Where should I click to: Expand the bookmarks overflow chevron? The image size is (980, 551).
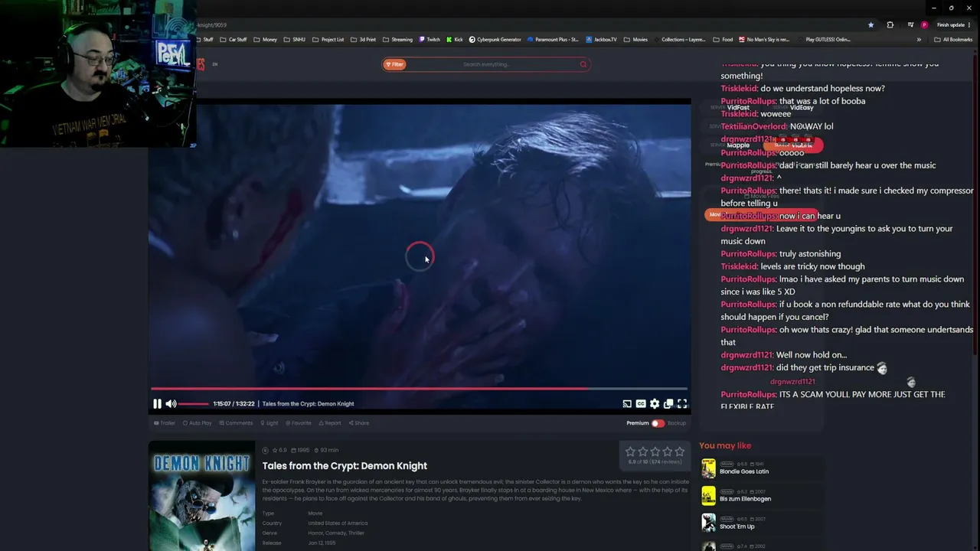pos(919,40)
